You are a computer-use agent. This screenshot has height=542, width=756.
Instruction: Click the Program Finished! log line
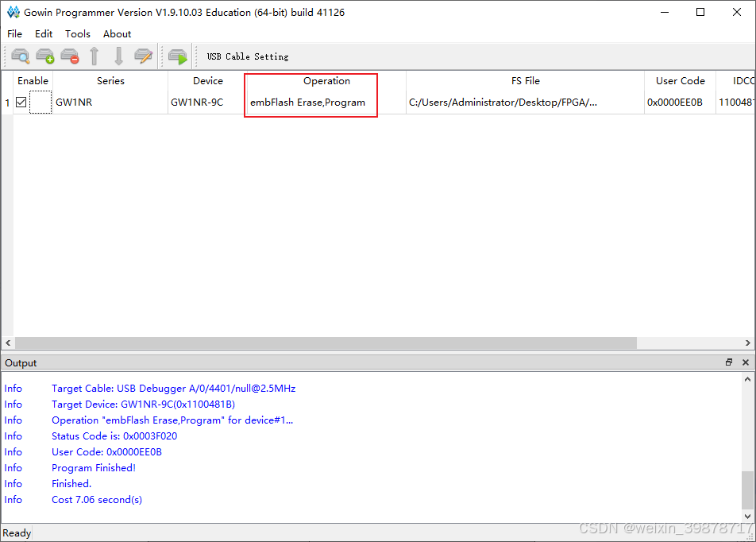tap(94, 468)
